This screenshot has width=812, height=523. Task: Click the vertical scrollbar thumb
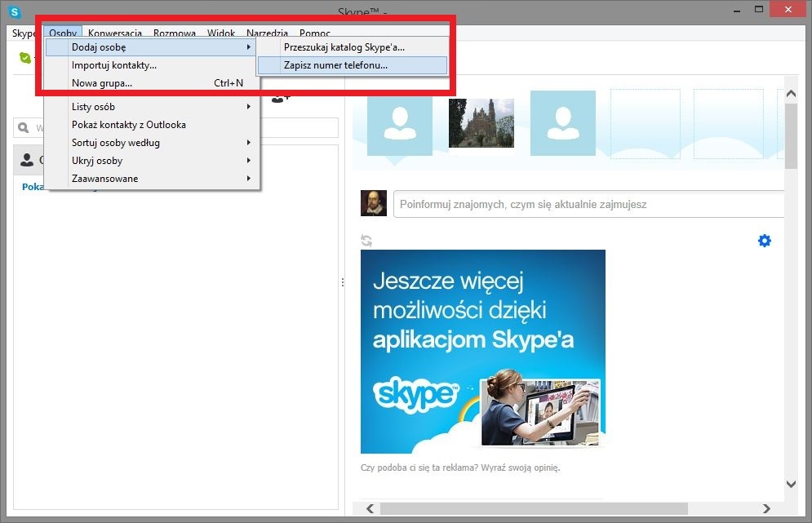tap(791, 135)
